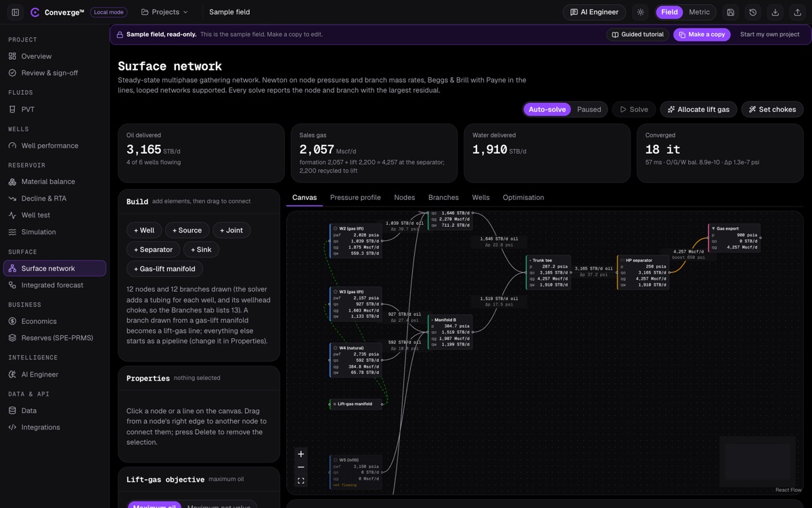Navigate to Material balance

coord(55,182)
